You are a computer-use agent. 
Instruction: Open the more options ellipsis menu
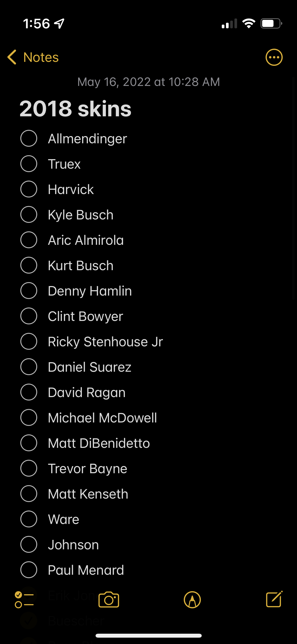pyautogui.click(x=274, y=57)
